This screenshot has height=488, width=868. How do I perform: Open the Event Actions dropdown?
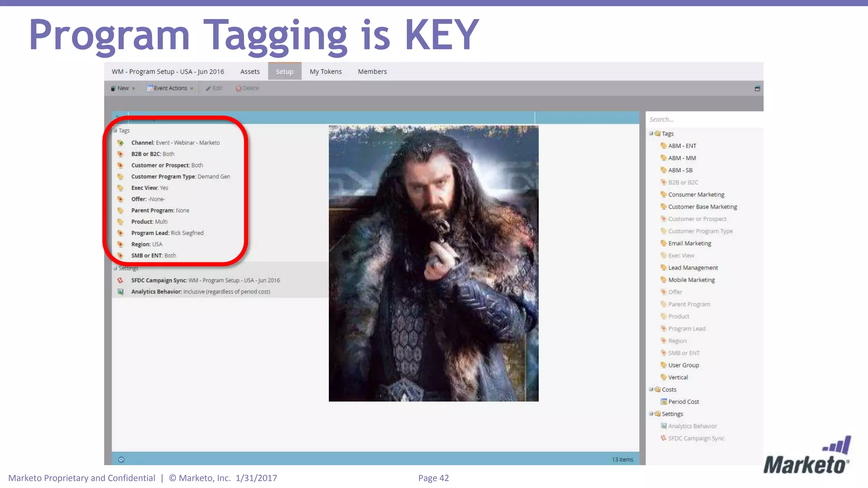[170, 88]
